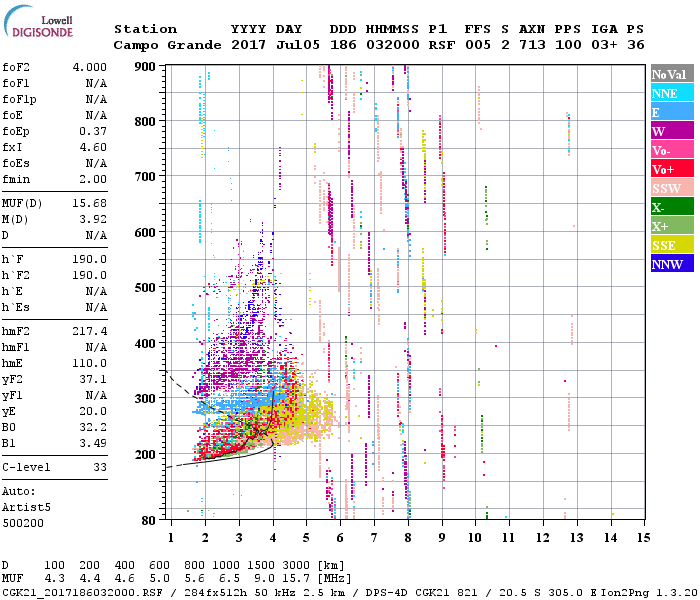Click the 900 label on the height axis
This screenshot has height=600, width=700.
point(147,67)
